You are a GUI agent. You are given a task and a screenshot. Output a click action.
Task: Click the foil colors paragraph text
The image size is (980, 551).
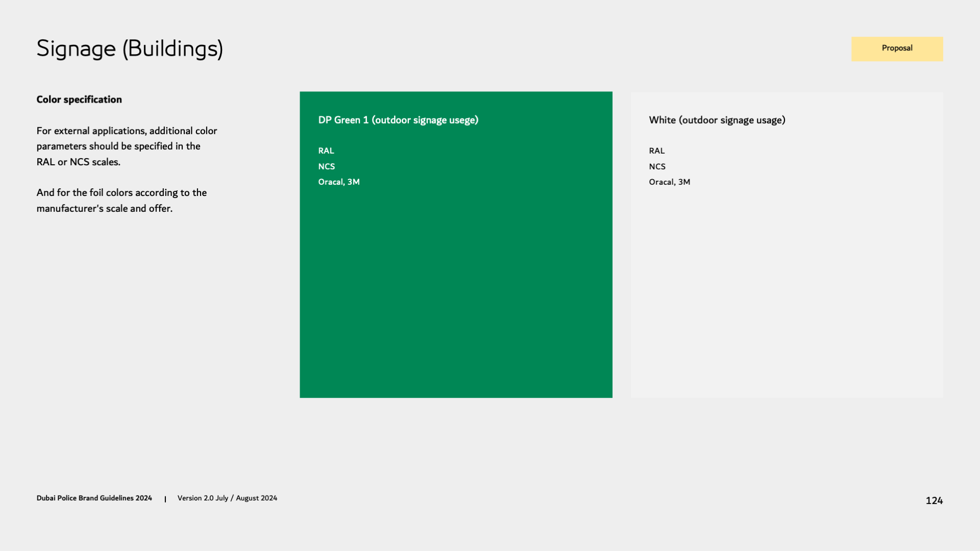pos(121,201)
